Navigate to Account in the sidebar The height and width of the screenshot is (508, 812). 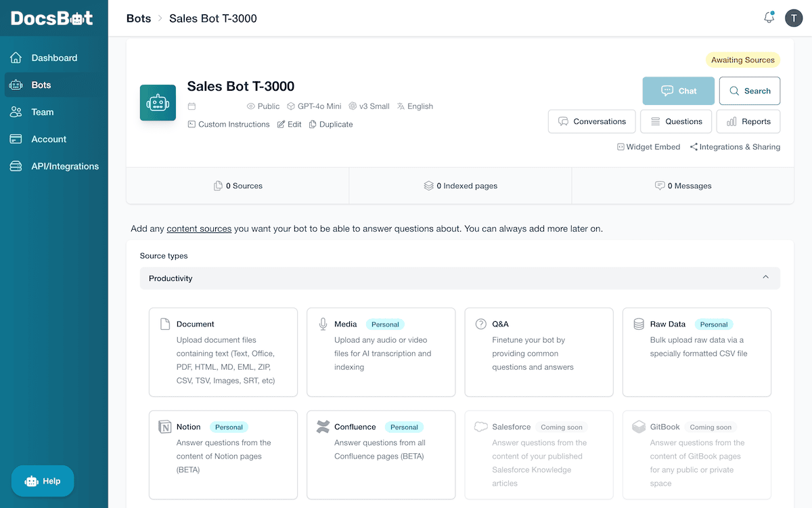(54, 139)
